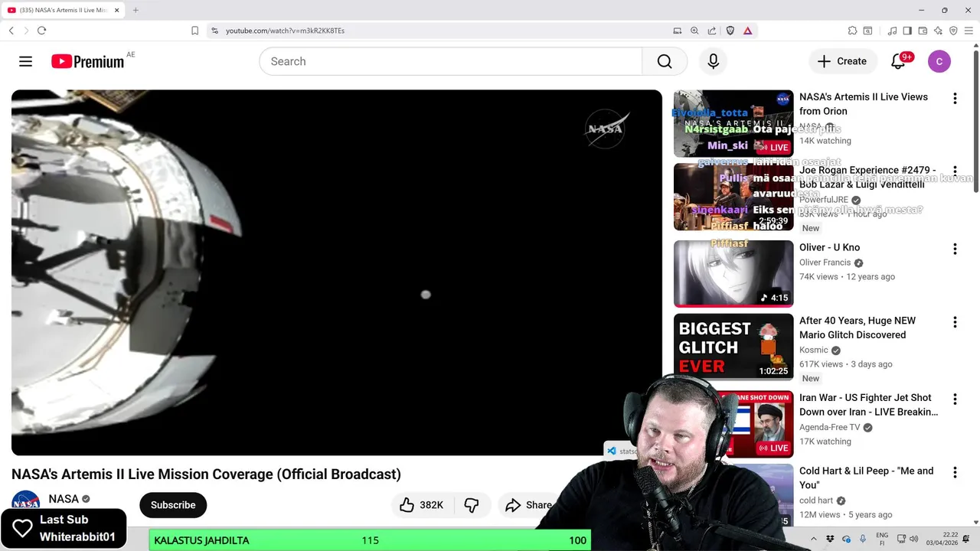This screenshot has height=551, width=980.
Task: Open browser extensions puzzle icon
Action: click(x=852, y=31)
